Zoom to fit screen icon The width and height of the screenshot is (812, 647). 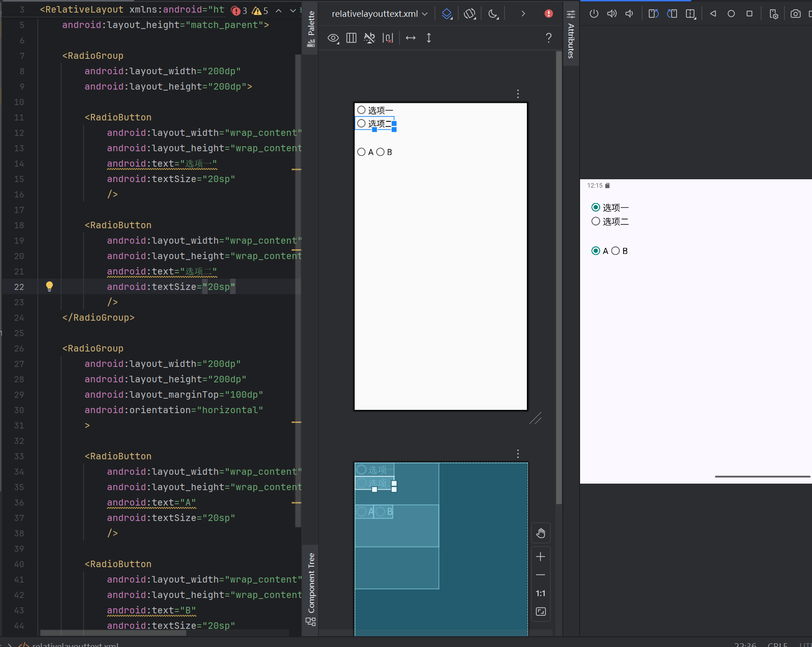[x=540, y=612]
